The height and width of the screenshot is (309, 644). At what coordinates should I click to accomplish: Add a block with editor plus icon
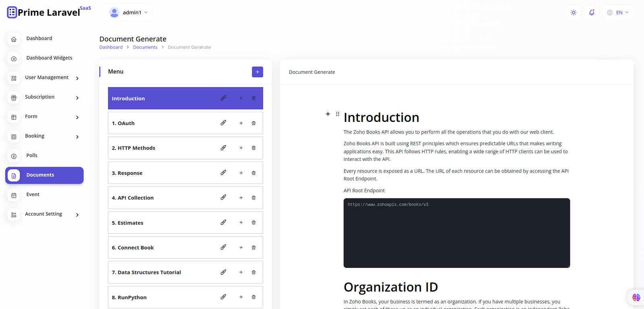[x=328, y=114]
